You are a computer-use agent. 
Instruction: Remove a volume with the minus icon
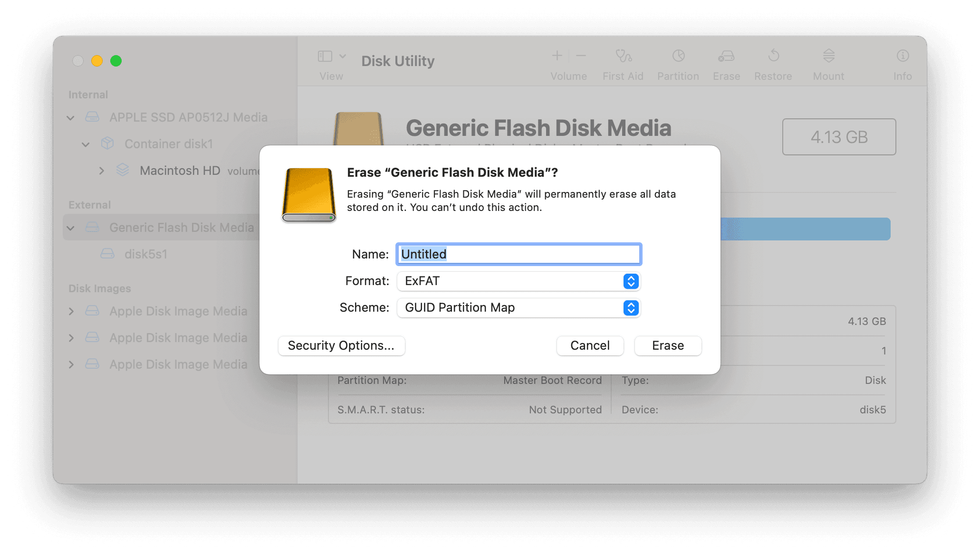click(581, 56)
